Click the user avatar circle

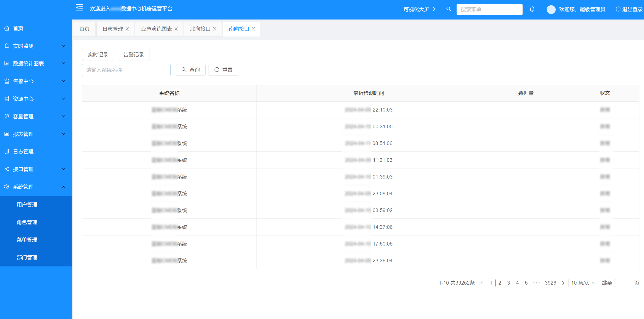click(551, 9)
